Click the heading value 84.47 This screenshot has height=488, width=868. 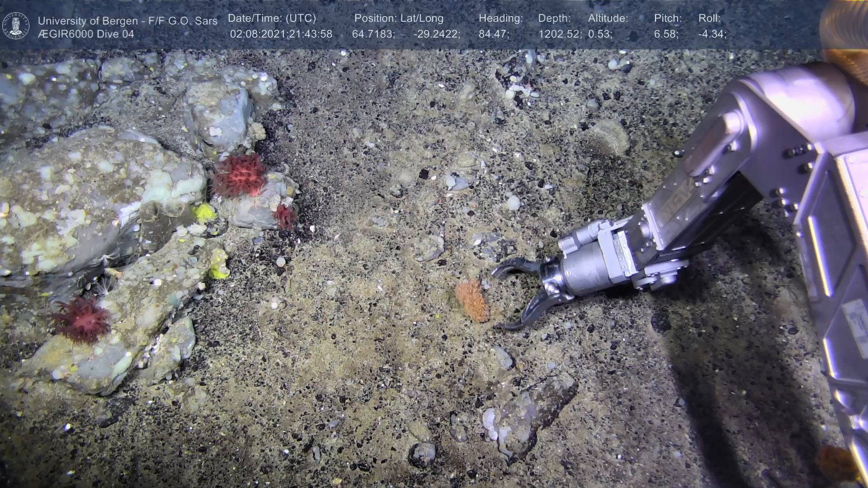coord(494,34)
